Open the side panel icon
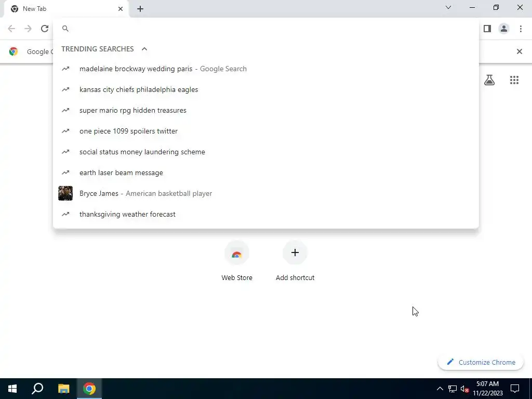 [x=487, y=29]
